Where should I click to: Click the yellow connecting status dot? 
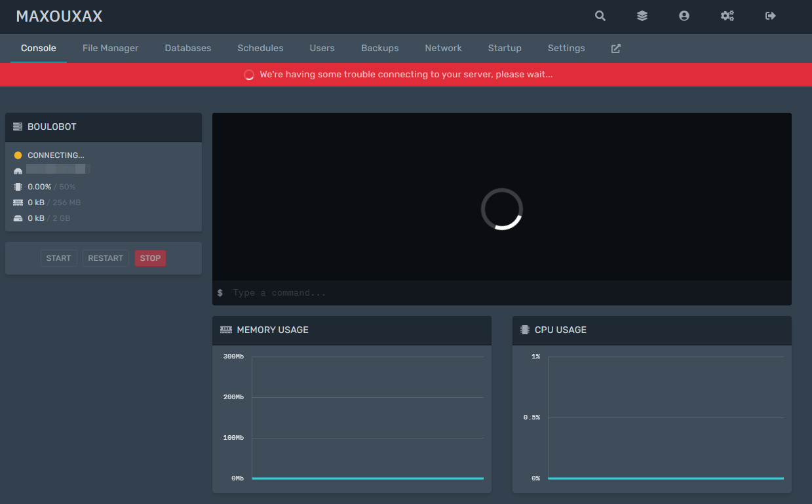(18, 155)
